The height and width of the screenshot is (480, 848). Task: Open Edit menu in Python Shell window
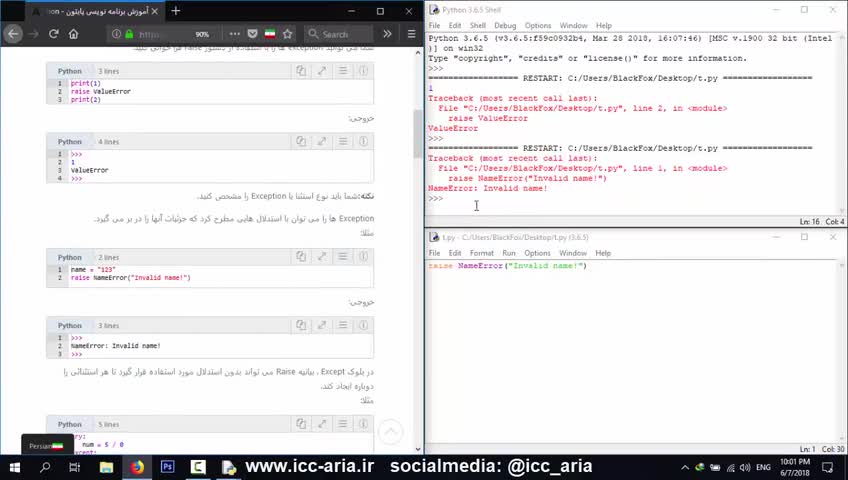[x=455, y=25]
